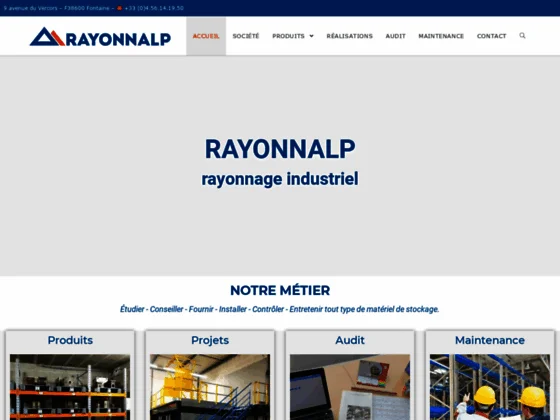
Task: Expand the Produits dropdown arrow
Action: pos(311,36)
